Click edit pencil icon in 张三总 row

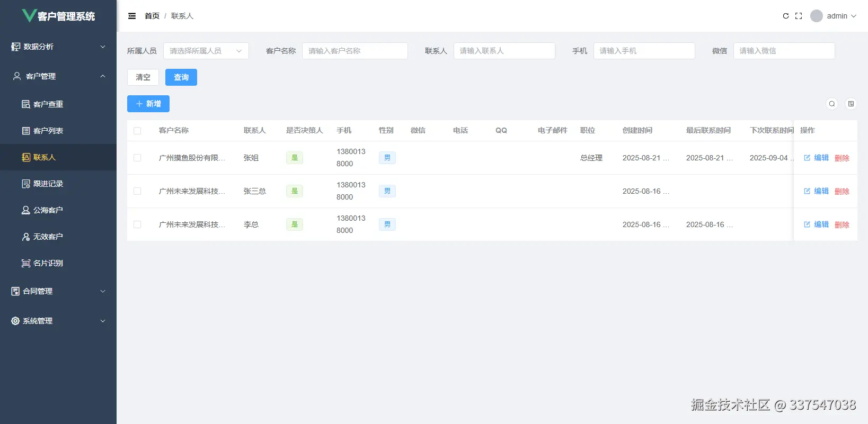click(x=807, y=191)
